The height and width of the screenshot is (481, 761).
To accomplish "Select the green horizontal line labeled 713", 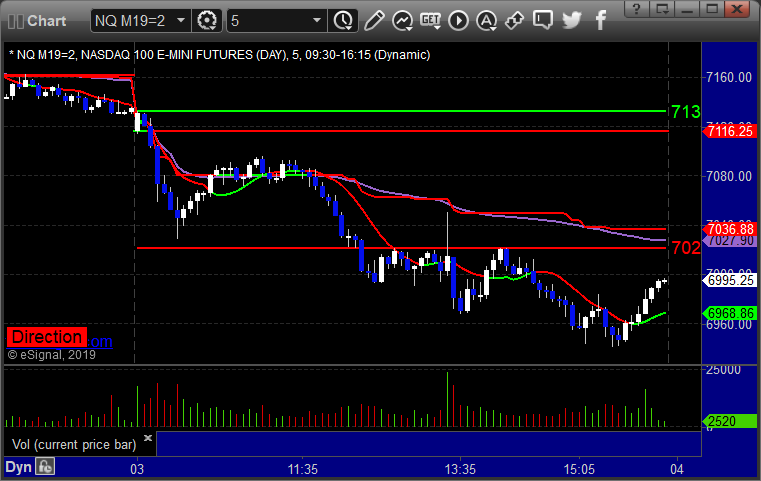I will coord(403,111).
